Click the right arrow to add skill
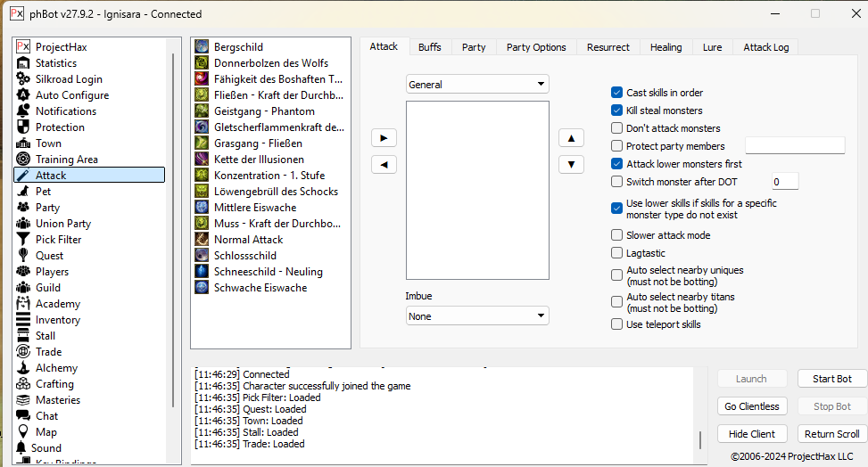The height and width of the screenshot is (467, 868). [384, 138]
